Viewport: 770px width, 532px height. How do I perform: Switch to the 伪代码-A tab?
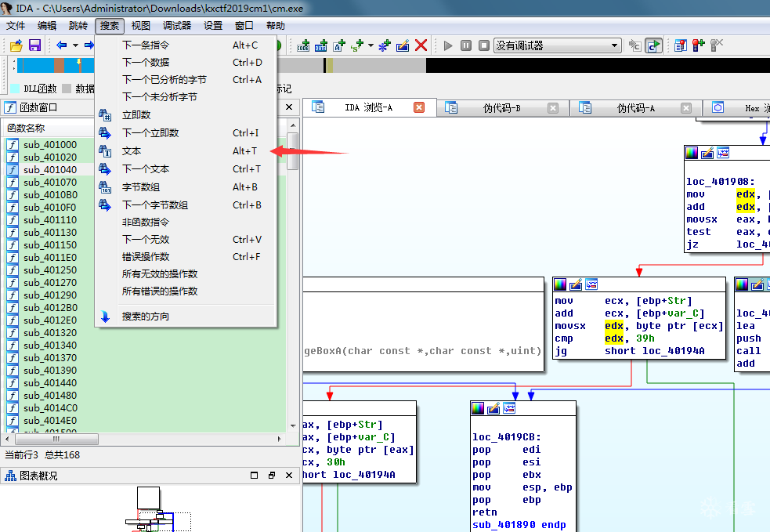coord(636,108)
